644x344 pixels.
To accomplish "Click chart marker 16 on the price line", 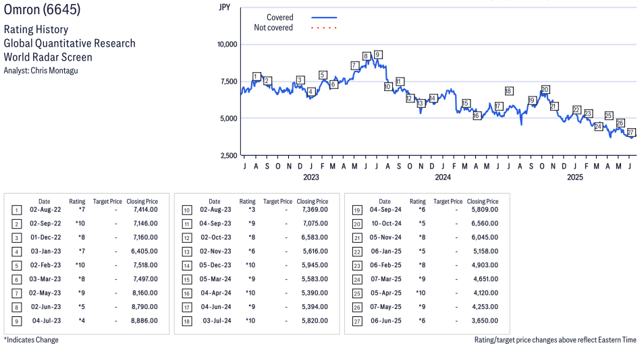I will point(477,116).
